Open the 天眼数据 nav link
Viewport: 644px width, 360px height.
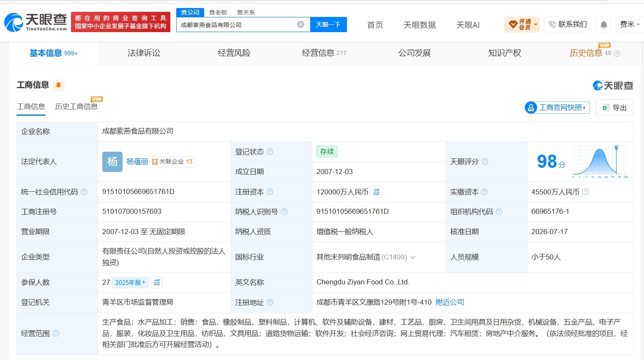(420, 25)
